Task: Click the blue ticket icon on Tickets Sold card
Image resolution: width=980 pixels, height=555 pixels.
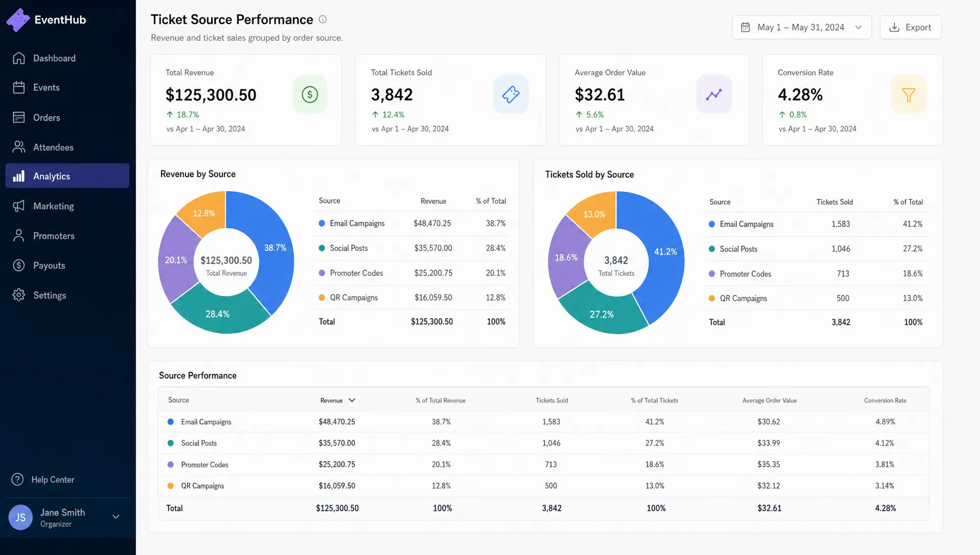Action: (x=511, y=94)
